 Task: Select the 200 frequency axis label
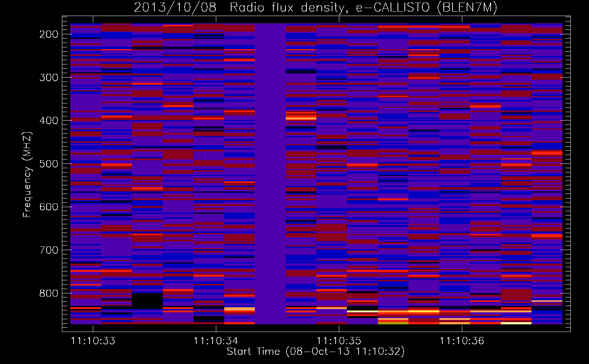pyautogui.click(x=49, y=34)
